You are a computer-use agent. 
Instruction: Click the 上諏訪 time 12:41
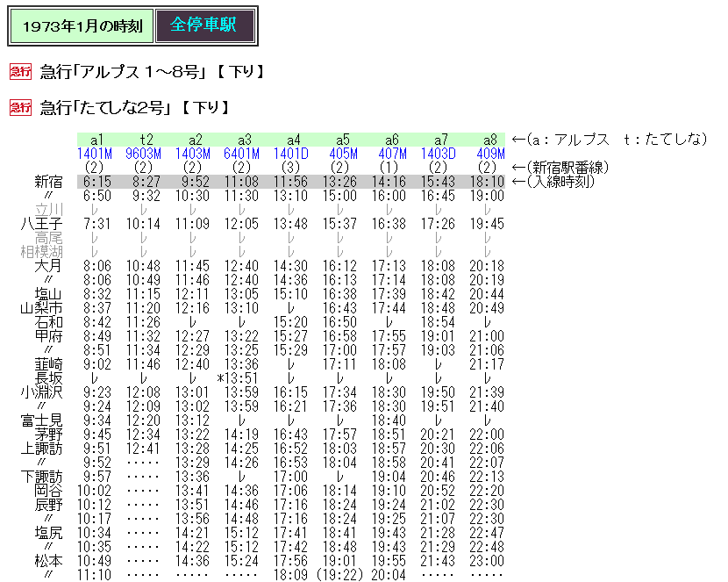coord(143,449)
